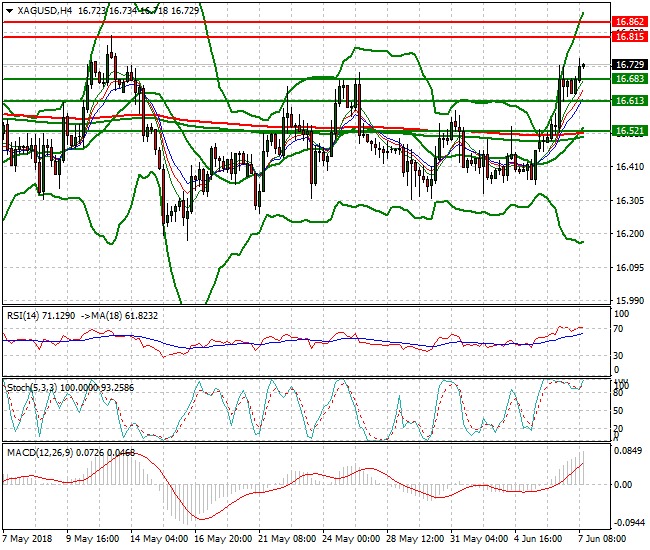The image size is (650, 550).
Task: Click the current price tag 16.729
Action: point(629,65)
